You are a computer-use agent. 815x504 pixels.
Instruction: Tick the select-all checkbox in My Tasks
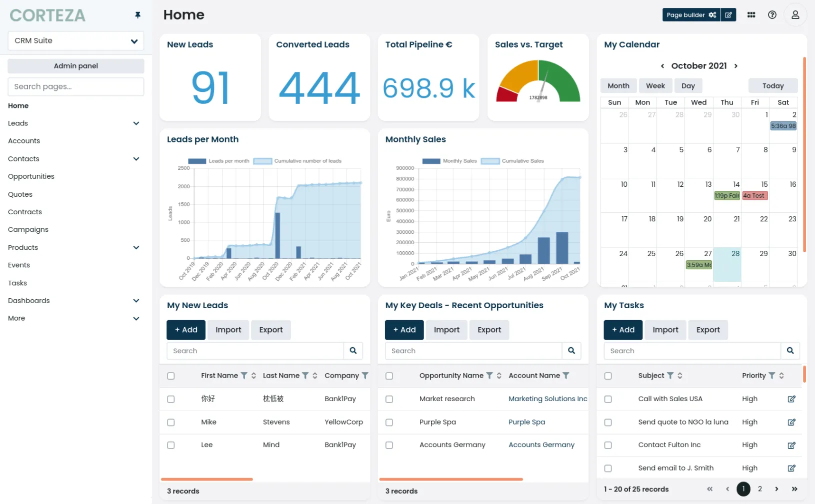click(608, 376)
